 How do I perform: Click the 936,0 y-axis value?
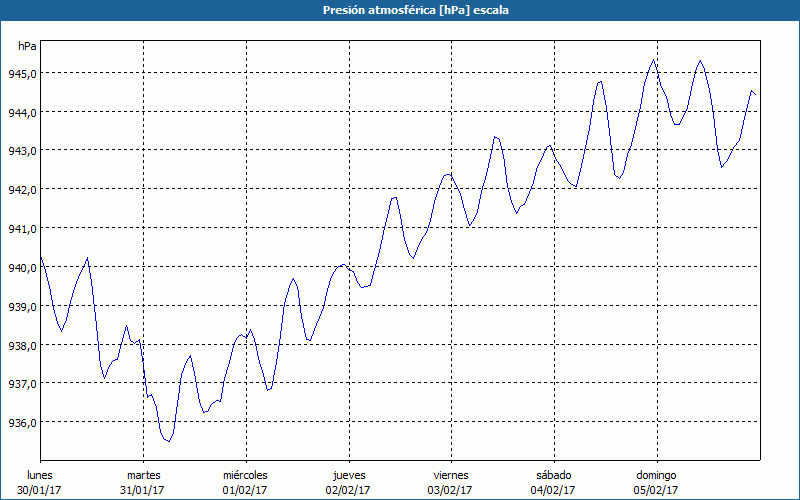[24, 422]
